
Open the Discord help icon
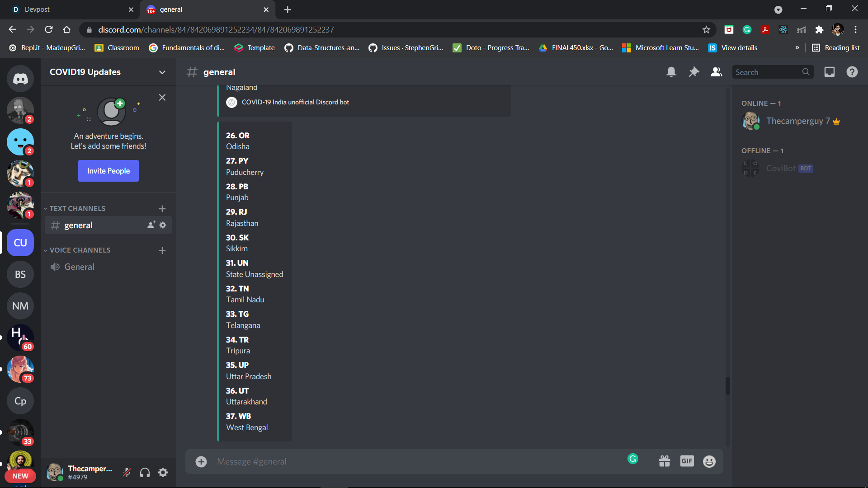tap(852, 72)
